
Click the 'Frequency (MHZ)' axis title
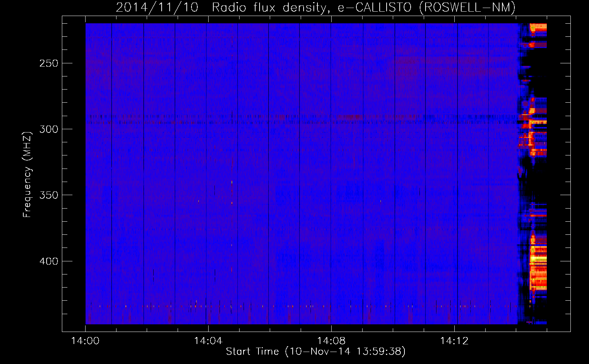click(27, 174)
